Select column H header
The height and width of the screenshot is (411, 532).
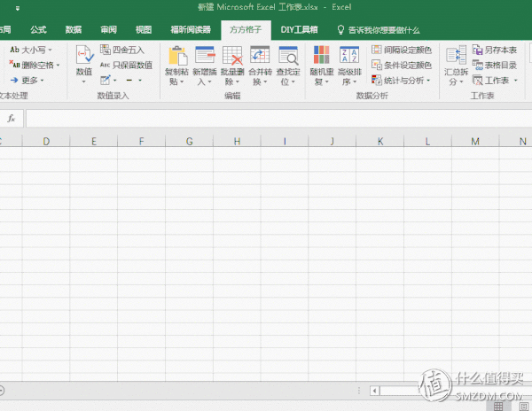(237, 141)
